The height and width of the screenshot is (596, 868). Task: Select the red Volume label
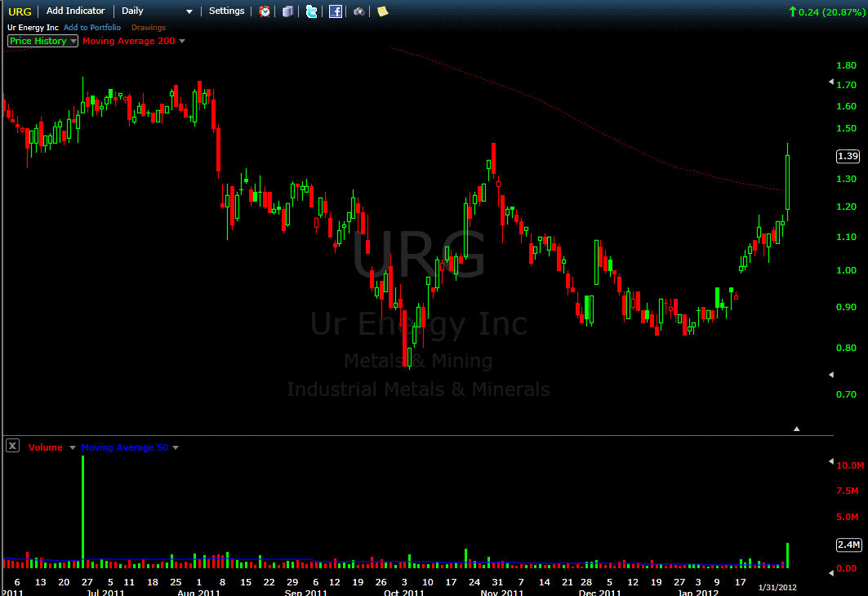pyautogui.click(x=46, y=447)
